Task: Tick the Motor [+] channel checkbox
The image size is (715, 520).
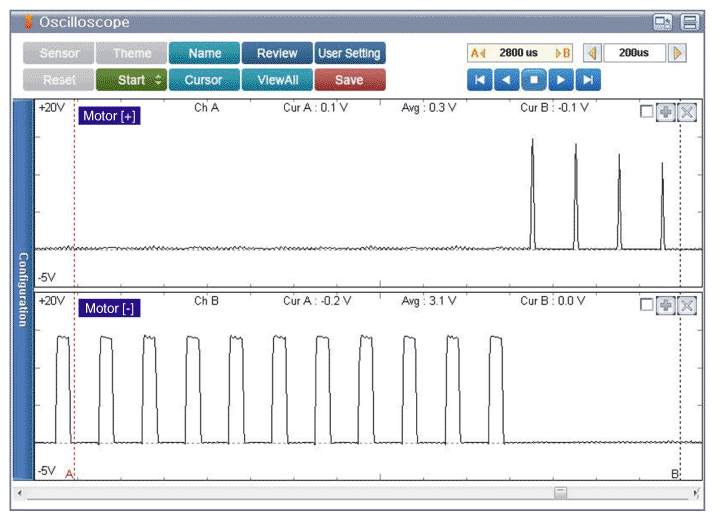Action: coord(646,112)
